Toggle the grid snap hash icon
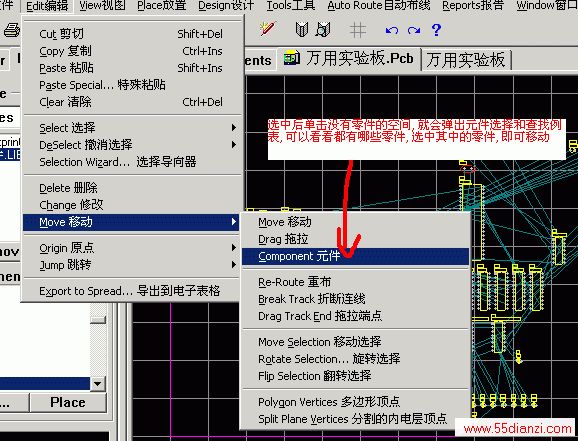Screen dimensions: 578x441 tap(358, 30)
